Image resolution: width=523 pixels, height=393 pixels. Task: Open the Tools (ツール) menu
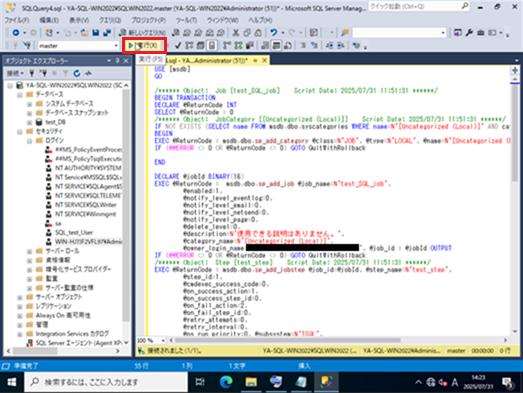186,20
